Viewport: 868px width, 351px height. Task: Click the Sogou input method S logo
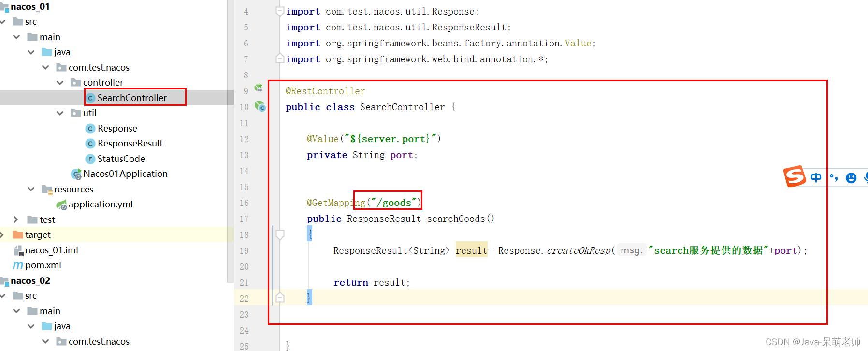pos(794,176)
